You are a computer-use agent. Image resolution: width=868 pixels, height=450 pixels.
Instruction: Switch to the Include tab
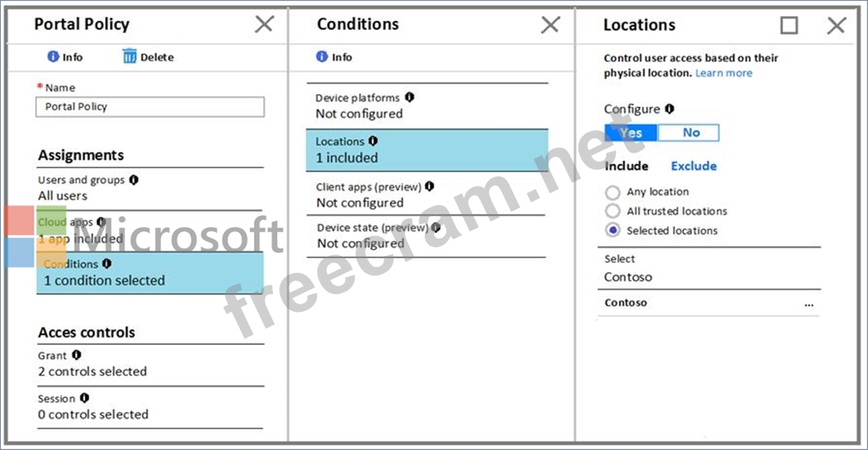click(x=626, y=165)
